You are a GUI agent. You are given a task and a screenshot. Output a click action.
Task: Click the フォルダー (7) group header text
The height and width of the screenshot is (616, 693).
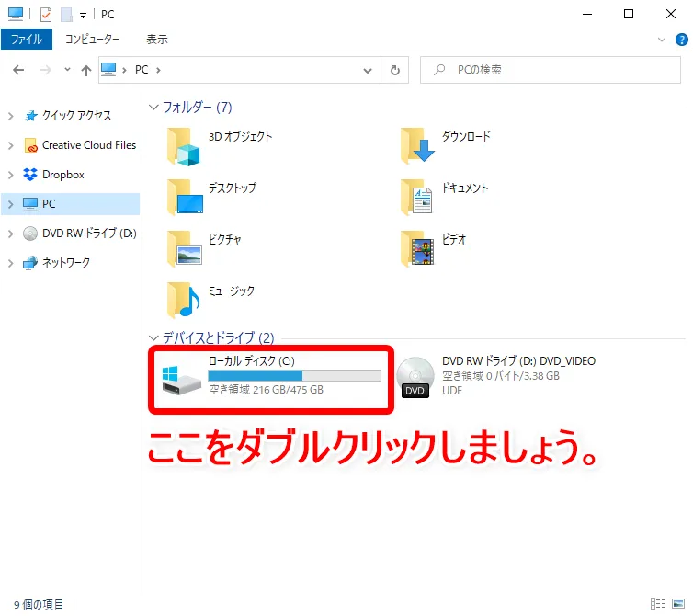tap(197, 107)
